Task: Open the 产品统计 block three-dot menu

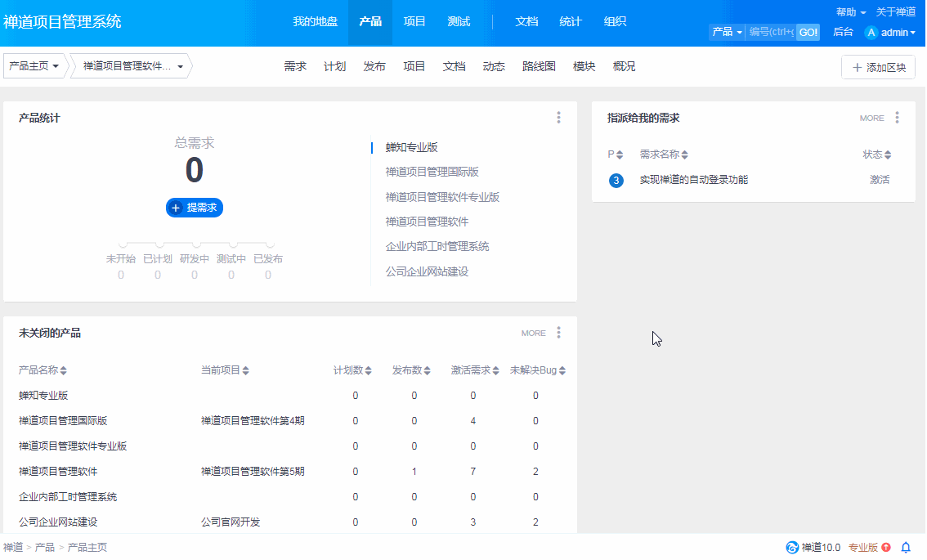Action: [558, 118]
